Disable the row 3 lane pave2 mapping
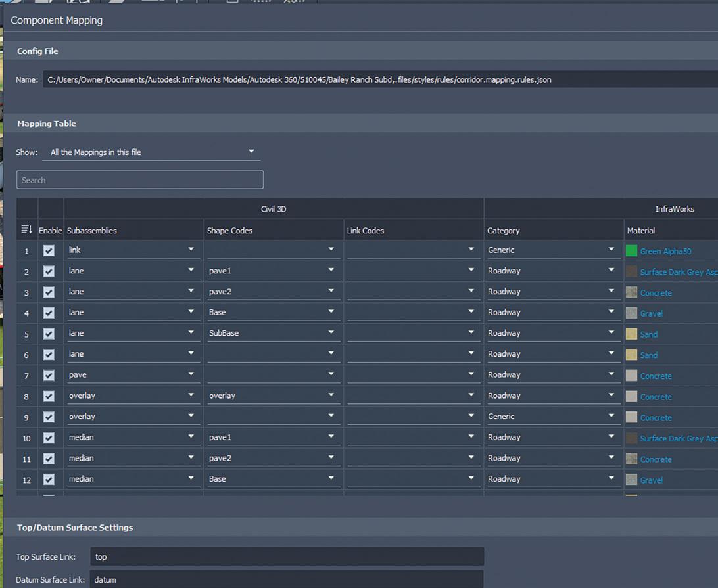Screen dimensions: 718x588 pos(49,292)
